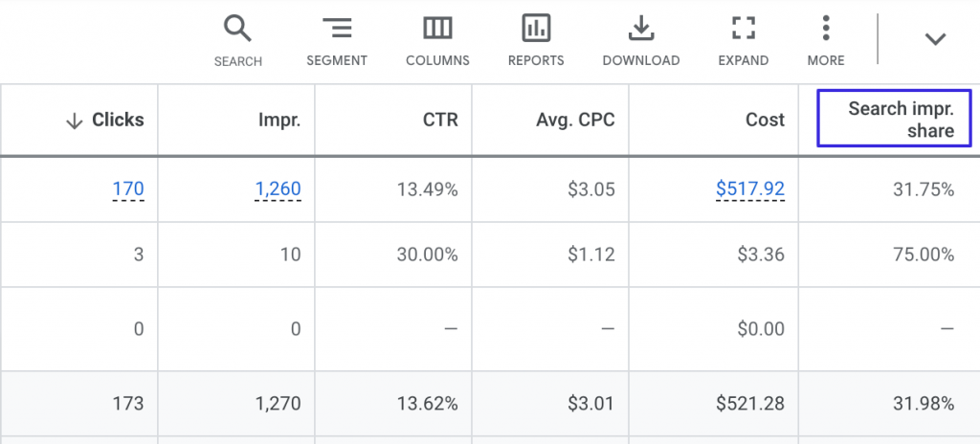Image resolution: width=980 pixels, height=444 pixels.
Task: Sort by Avg. CPC column header
Action: click(575, 121)
